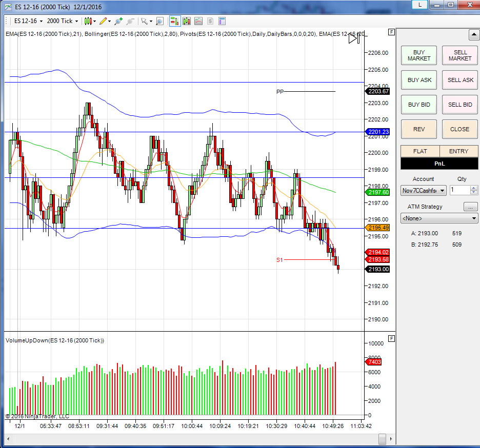Click the BUY MARKET button
This screenshot has width=480, height=448.
(419, 55)
